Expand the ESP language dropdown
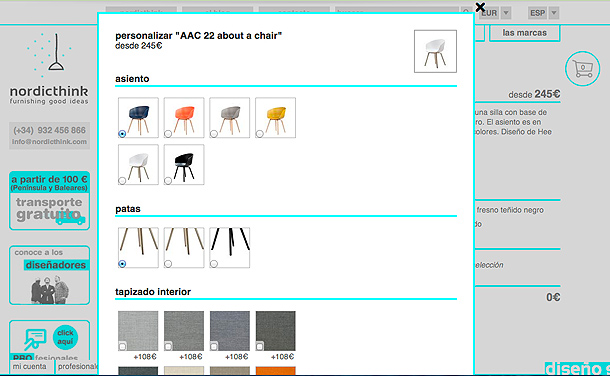 [554, 13]
